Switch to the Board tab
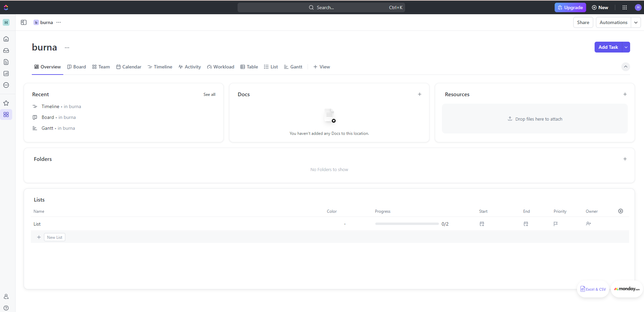Image resolution: width=644 pixels, height=312 pixels. [76, 67]
